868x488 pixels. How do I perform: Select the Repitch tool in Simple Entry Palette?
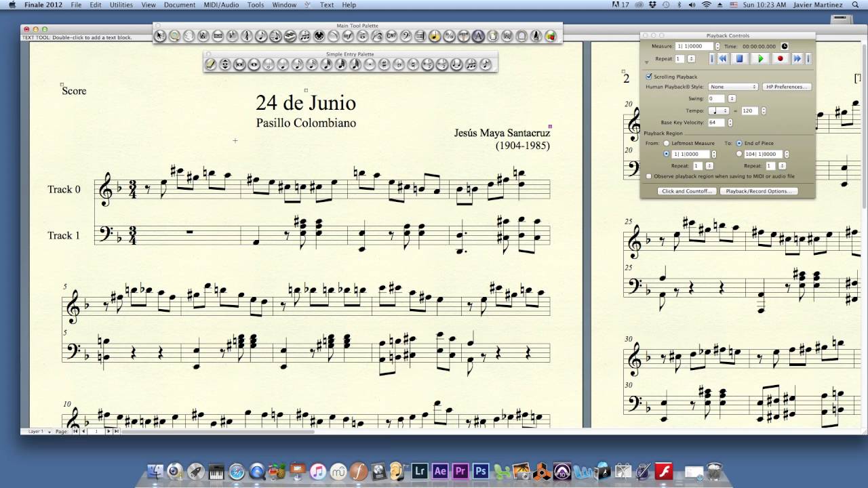tap(224, 64)
